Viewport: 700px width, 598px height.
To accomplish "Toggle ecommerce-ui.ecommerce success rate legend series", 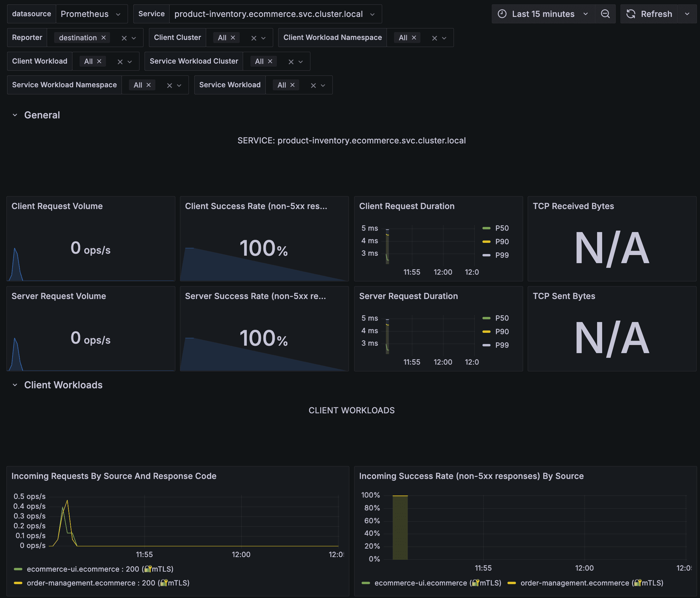I will click(x=438, y=583).
